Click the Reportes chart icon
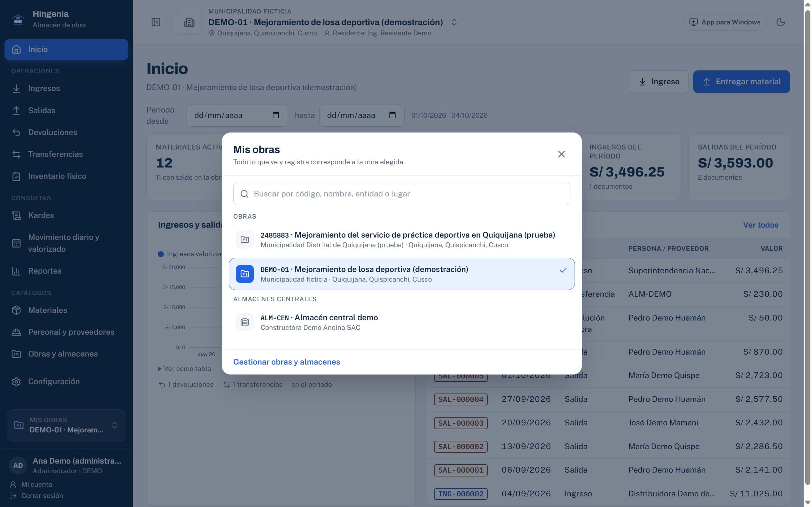Image resolution: width=812 pixels, height=507 pixels. (x=16, y=271)
